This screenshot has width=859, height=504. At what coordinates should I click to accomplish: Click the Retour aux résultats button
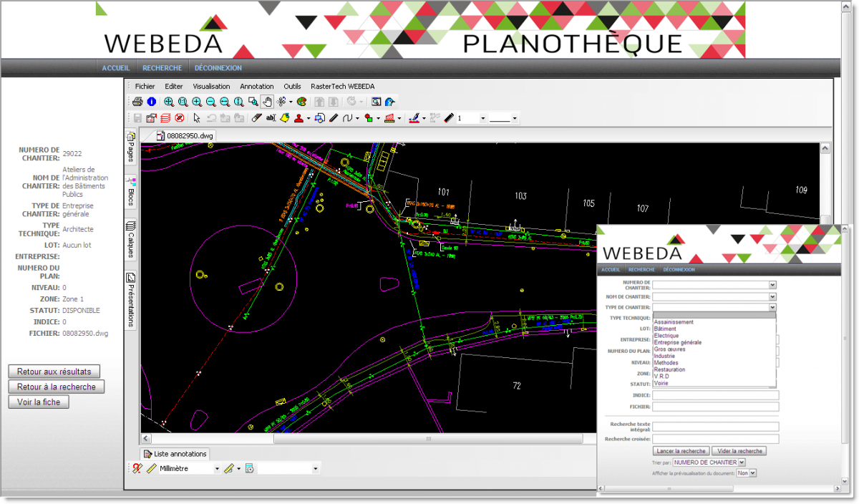click(54, 372)
